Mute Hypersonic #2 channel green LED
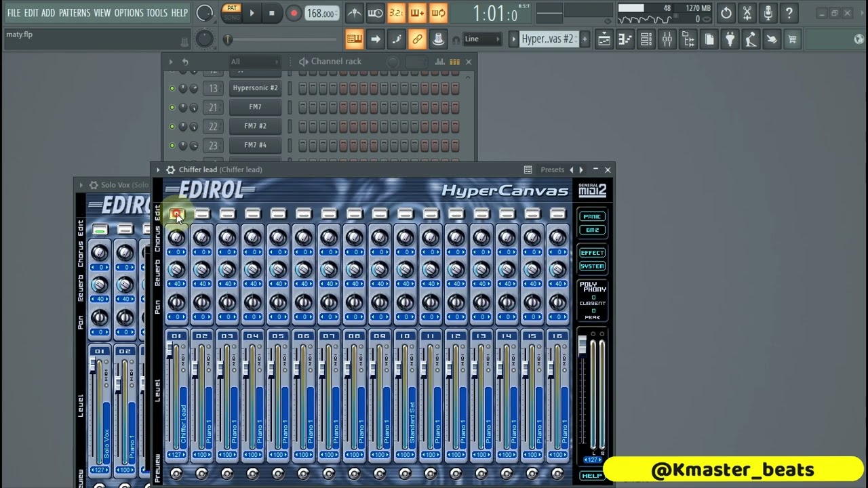The height and width of the screenshot is (488, 868). click(x=172, y=88)
